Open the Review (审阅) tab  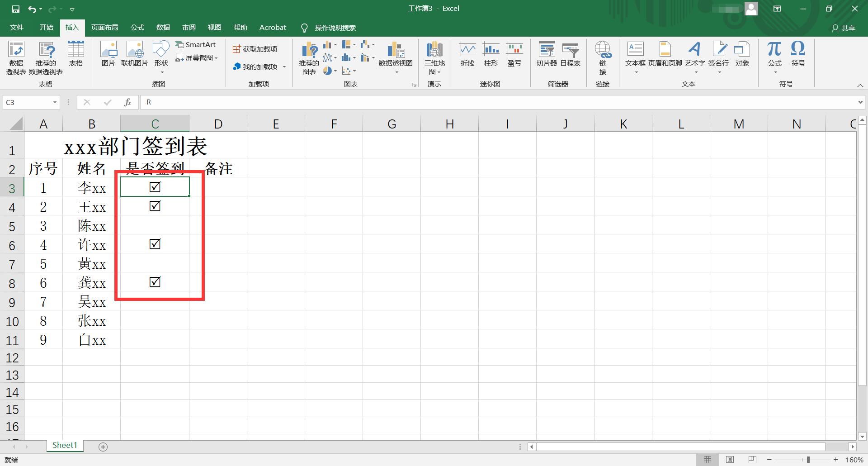189,28
